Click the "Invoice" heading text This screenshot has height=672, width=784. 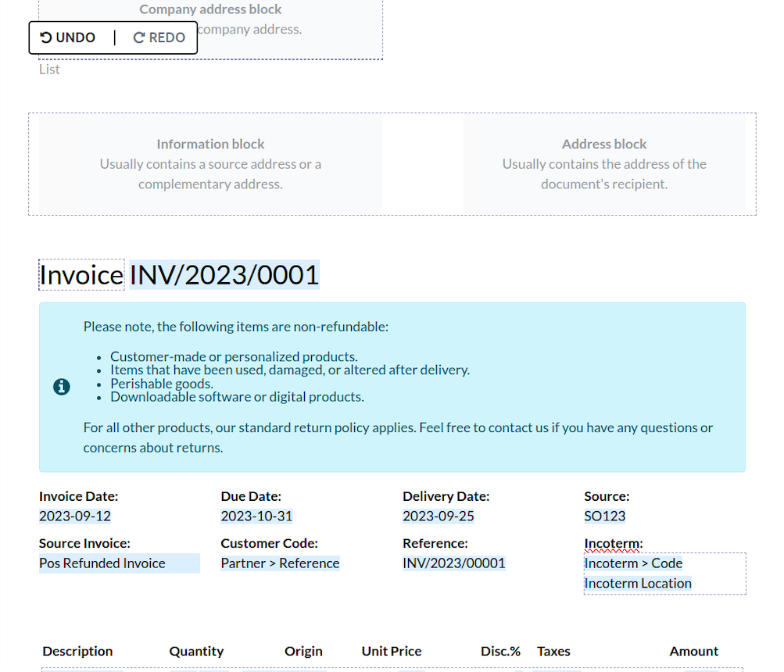point(81,275)
